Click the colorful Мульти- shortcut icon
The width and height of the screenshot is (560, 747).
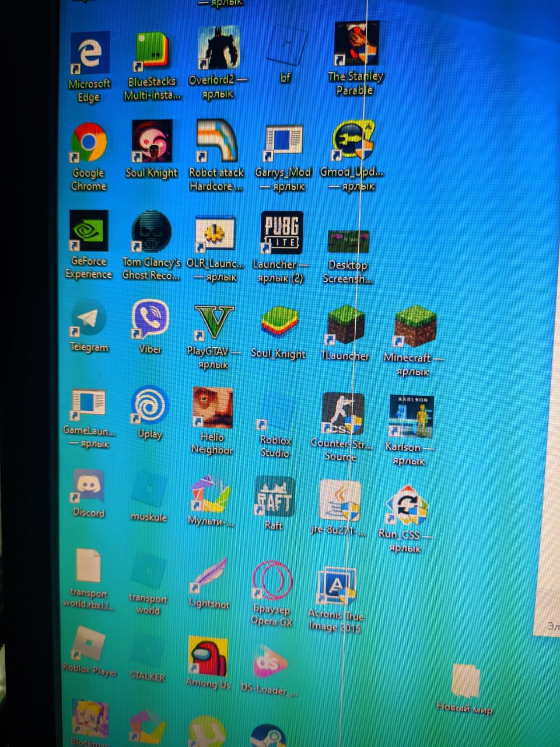coord(211,494)
